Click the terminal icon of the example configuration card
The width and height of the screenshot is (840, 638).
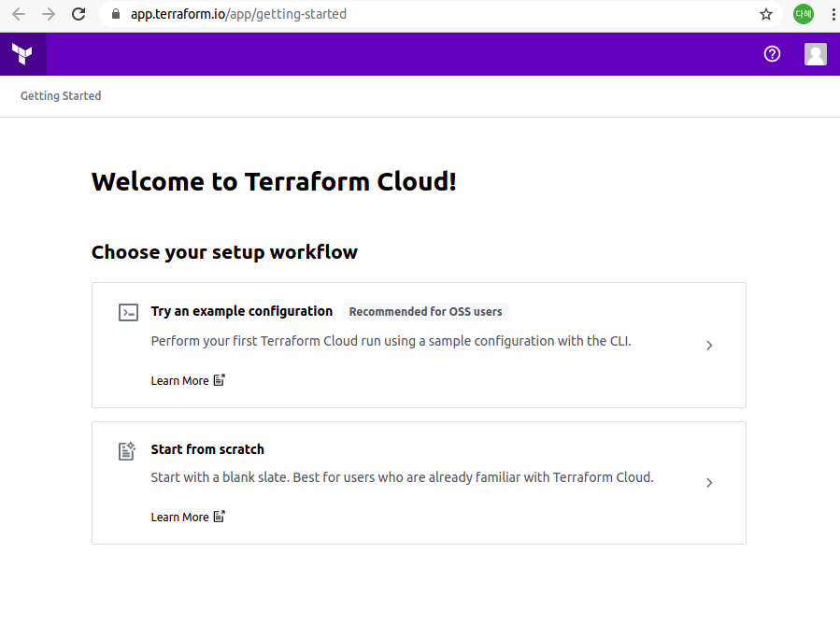coord(128,312)
